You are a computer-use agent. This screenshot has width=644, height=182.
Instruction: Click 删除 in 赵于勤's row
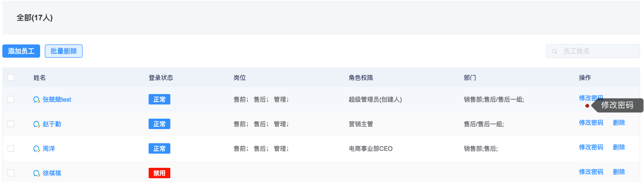click(619, 123)
